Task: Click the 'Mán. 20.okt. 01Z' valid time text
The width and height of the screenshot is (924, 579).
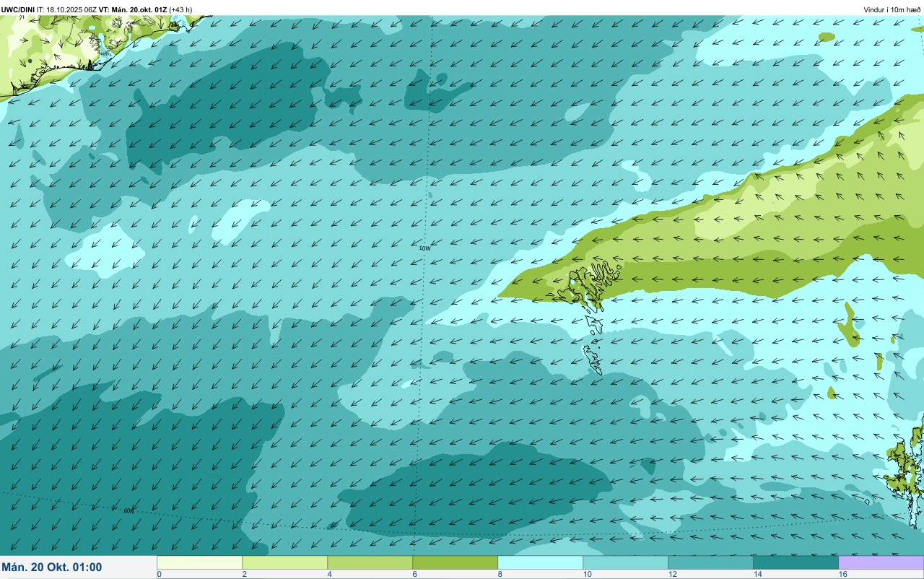Action: [x=139, y=9]
